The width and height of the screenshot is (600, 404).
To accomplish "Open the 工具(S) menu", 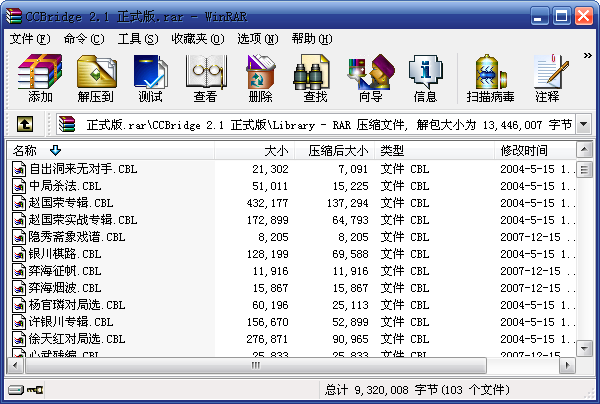I will (138, 39).
